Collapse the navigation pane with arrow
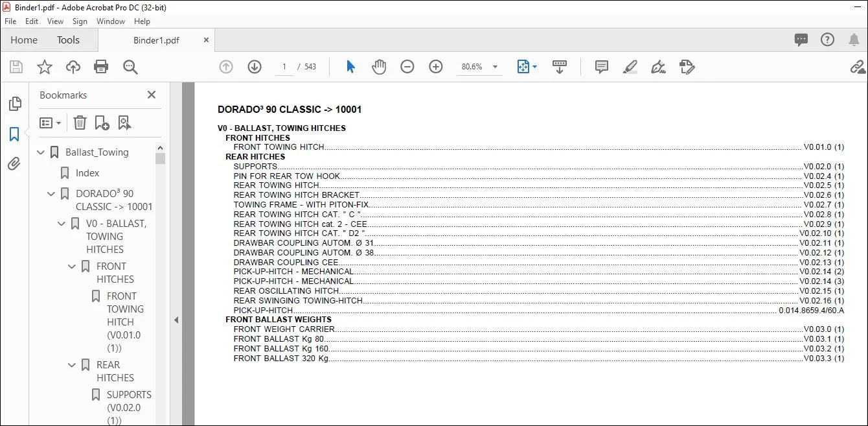The width and height of the screenshot is (868, 426). pos(176,320)
